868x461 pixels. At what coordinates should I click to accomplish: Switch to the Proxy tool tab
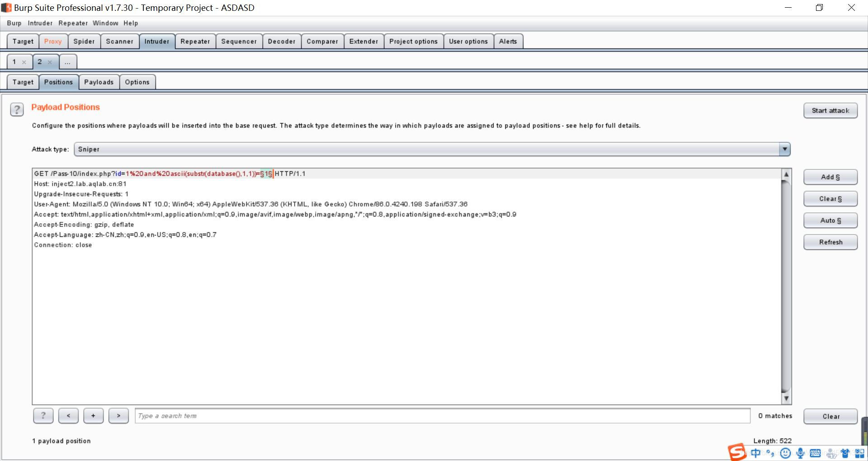pos(53,41)
